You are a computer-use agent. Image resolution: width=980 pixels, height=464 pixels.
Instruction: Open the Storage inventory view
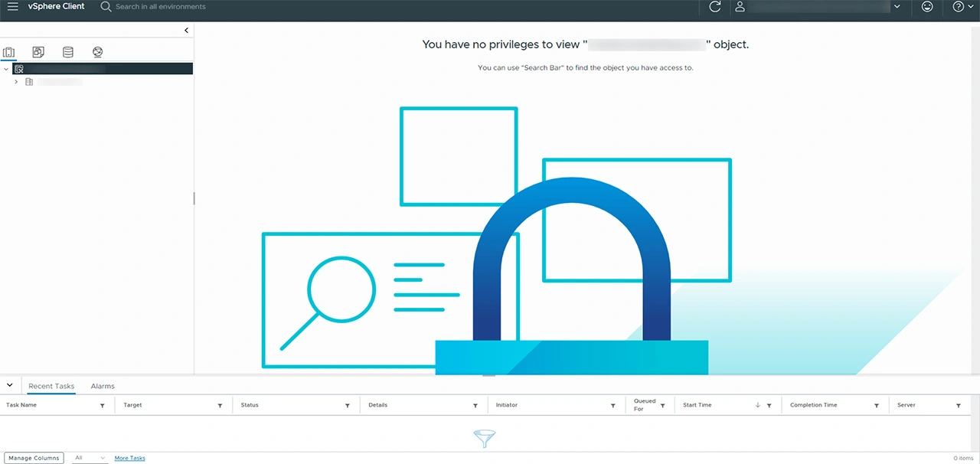pyautogui.click(x=68, y=52)
